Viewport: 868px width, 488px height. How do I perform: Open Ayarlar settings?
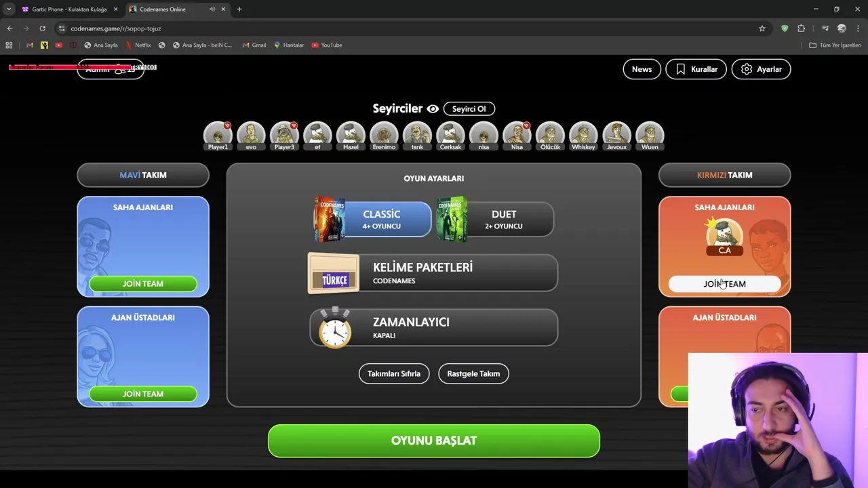pos(761,69)
